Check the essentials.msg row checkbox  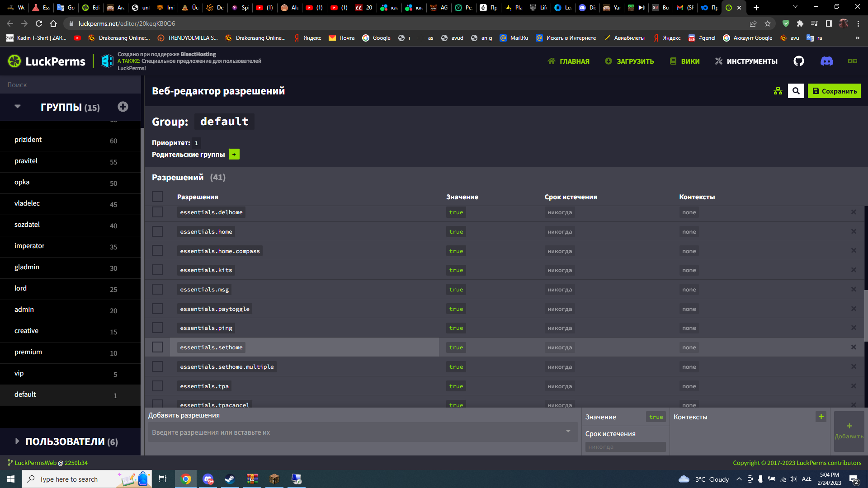click(x=157, y=289)
